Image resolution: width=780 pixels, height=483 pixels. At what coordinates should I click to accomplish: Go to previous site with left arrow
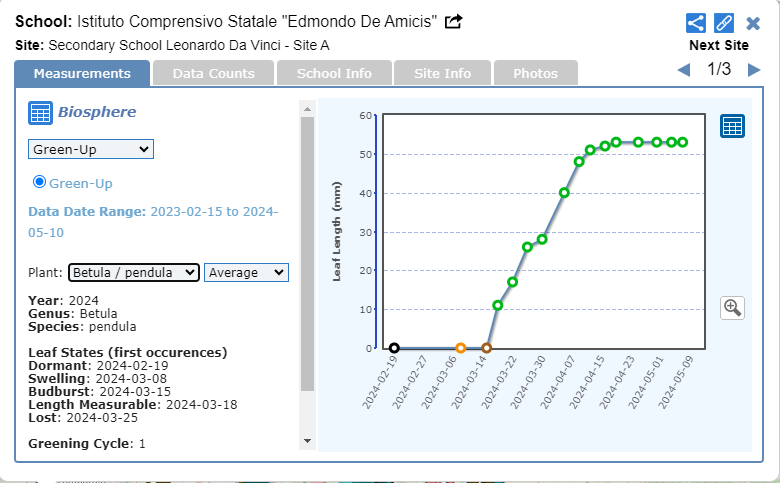pyautogui.click(x=684, y=70)
